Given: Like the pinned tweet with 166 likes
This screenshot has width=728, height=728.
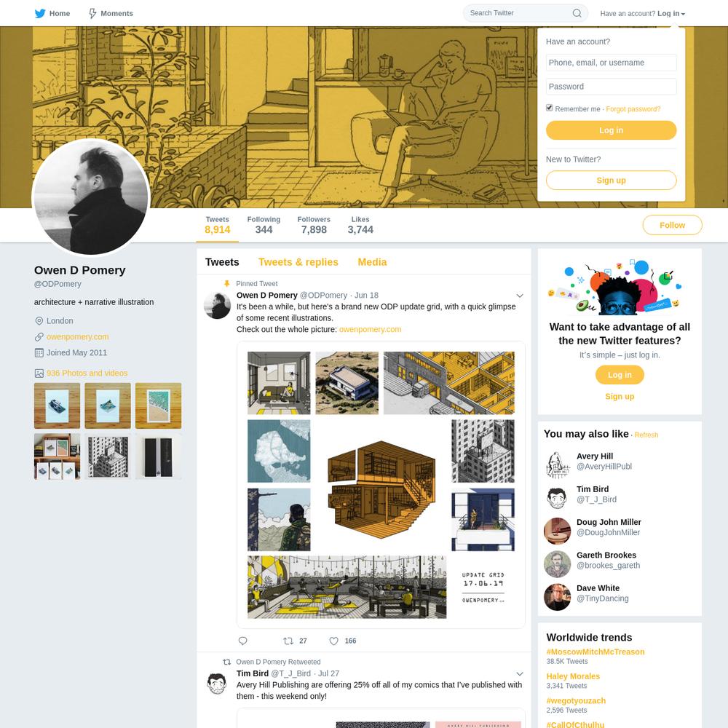Looking at the screenshot, I should 333,641.
